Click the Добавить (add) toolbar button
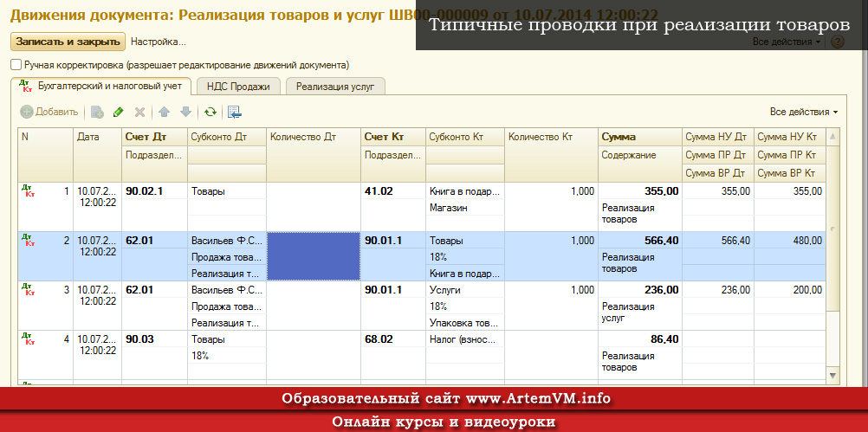868x432 pixels. pos(49,113)
